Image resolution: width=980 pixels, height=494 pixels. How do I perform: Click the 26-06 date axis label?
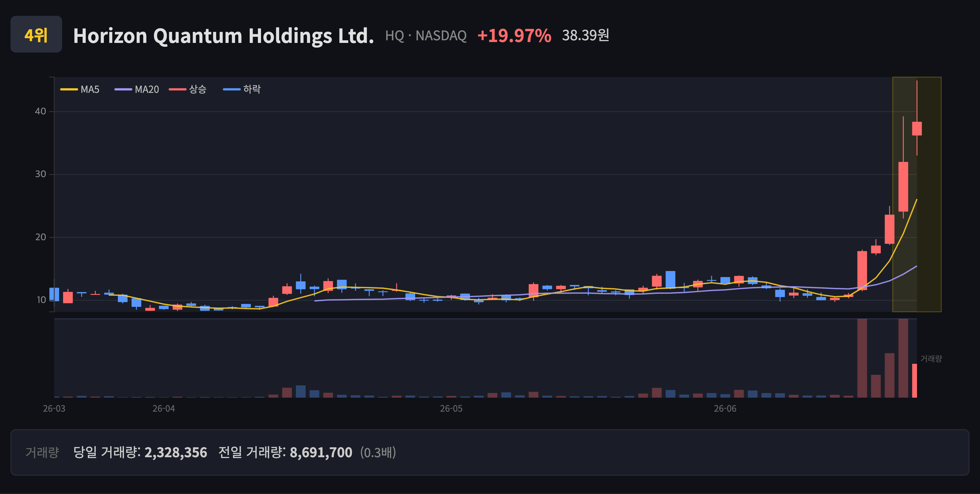click(x=725, y=409)
